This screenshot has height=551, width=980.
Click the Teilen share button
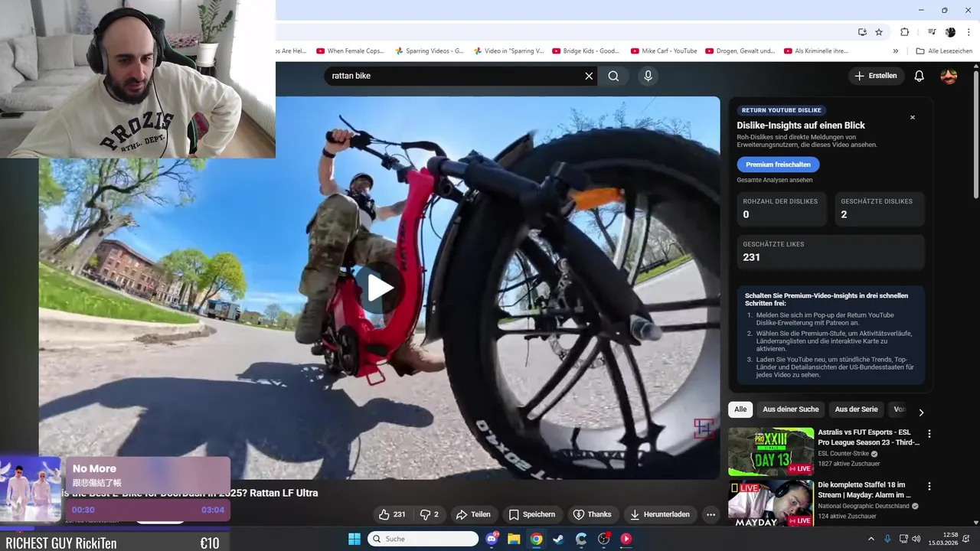(473, 514)
